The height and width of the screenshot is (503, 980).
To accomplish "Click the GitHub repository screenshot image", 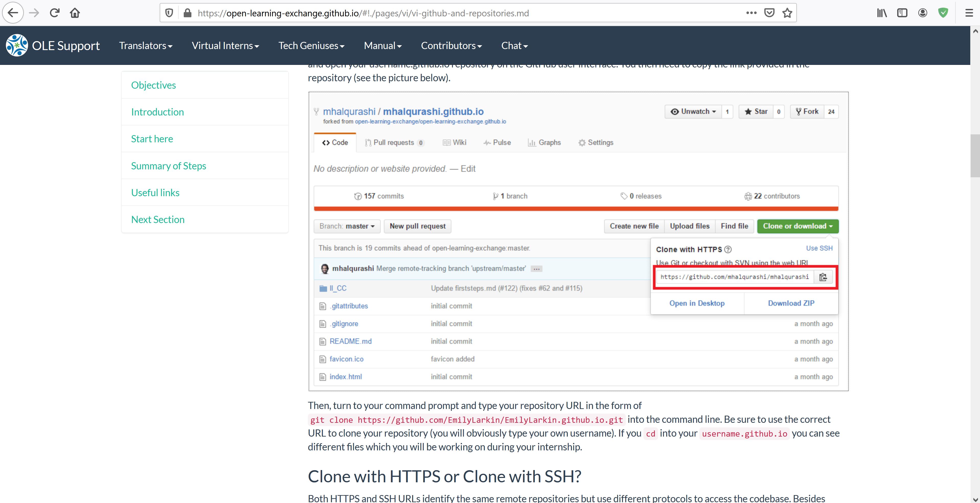I will pyautogui.click(x=578, y=241).
